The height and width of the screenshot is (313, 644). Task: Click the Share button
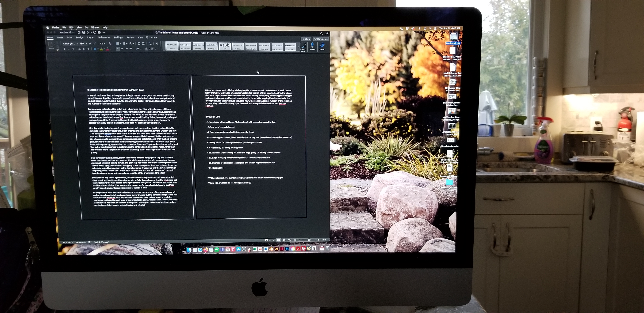(306, 39)
